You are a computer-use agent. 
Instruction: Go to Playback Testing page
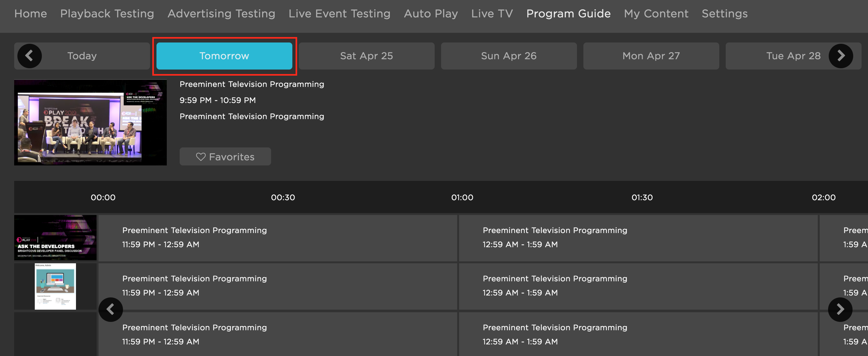click(107, 14)
